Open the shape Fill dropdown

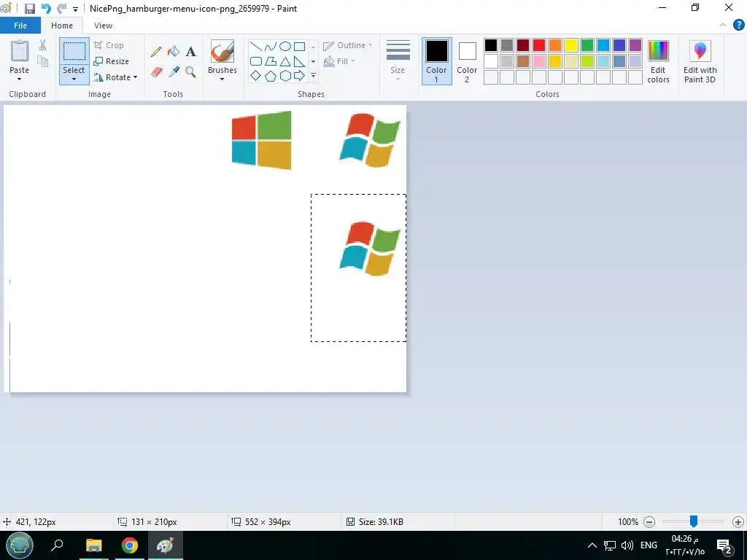pyautogui.click(x=338, y=61)
